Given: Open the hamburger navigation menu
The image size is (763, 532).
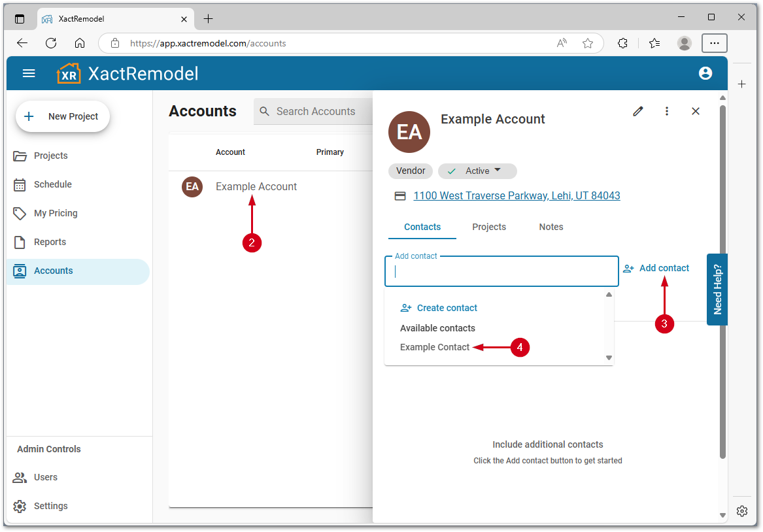Looking at the screenshot, I should pos(29,73).
